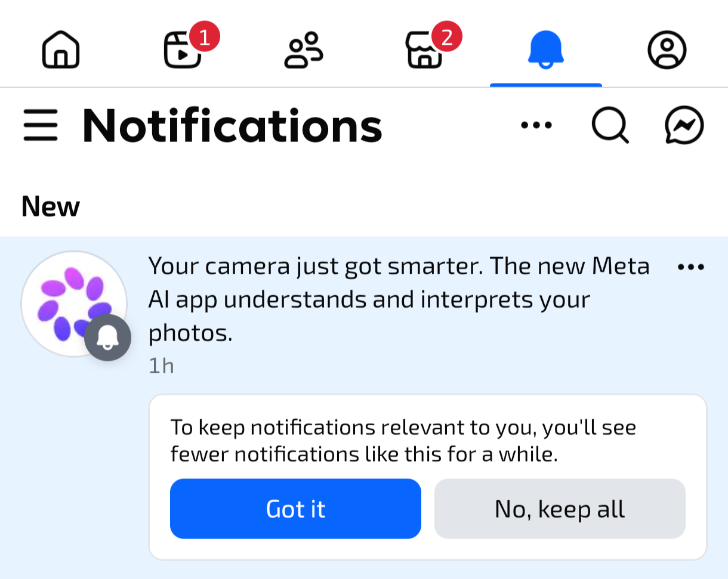Open the profile avatar tab
This screenshot has width=728, height=579.
click(x=667, y=50)
